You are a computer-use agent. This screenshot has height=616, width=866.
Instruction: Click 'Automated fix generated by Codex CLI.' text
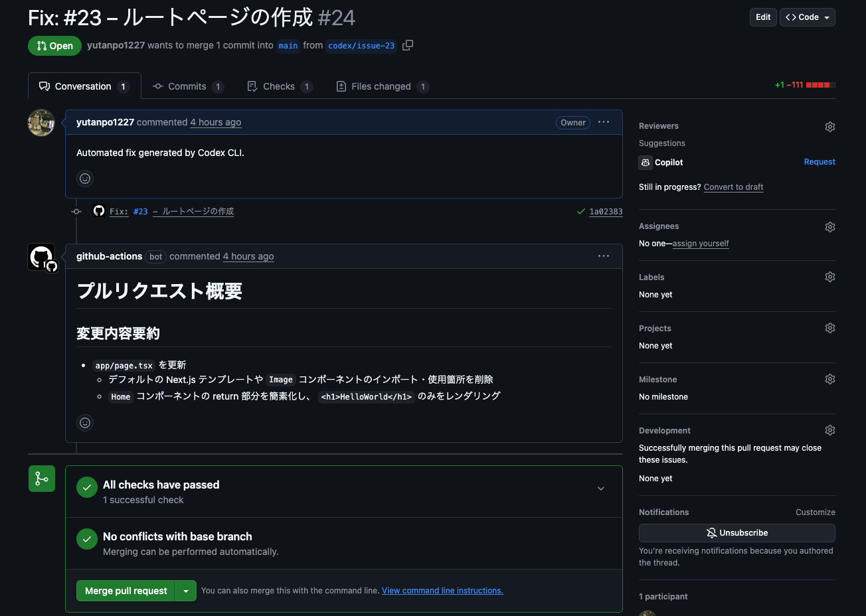pyautogui.click(x=160, y=153)
